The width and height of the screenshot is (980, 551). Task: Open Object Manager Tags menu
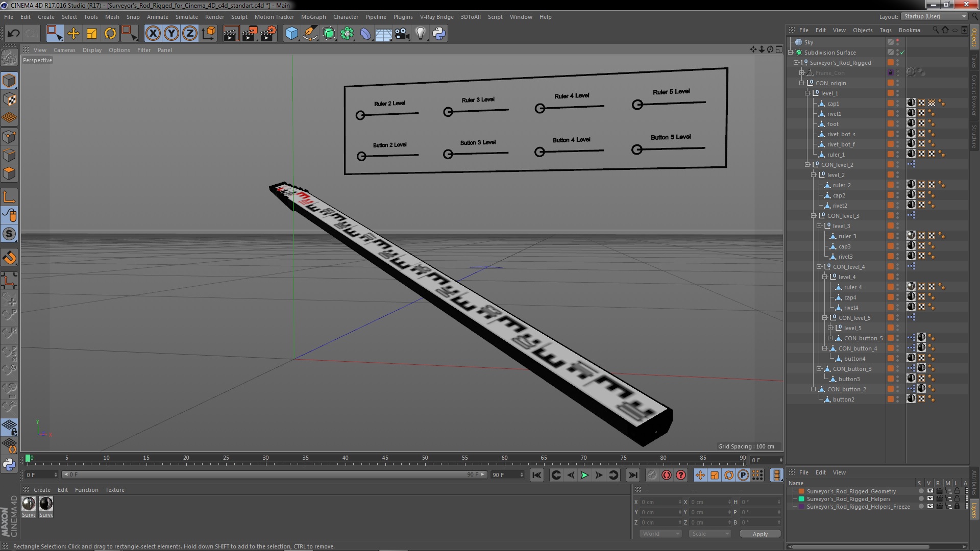pos(886,30)
